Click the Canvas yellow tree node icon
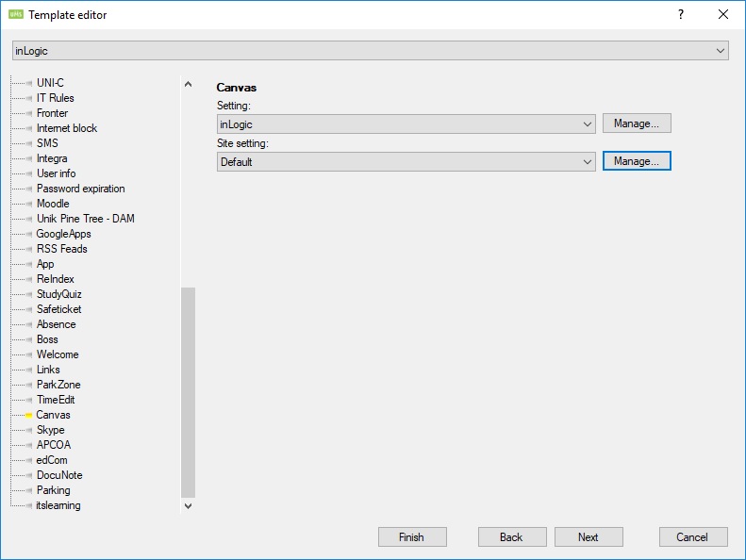Image resolution: width=746 pixels, height=560 pixels. coord(29,415)
